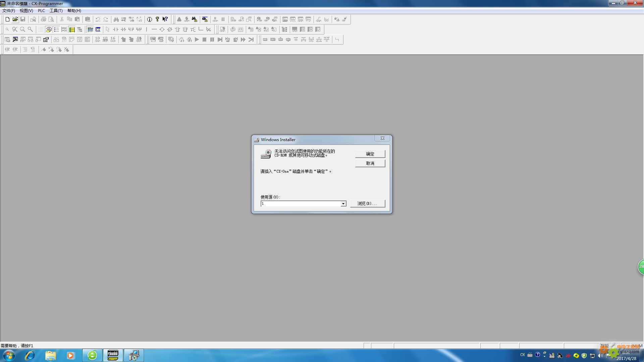This screenshot has width=644, height=362.
Task: Click the Save floppy disk icon
Action: tap(23, 19)
